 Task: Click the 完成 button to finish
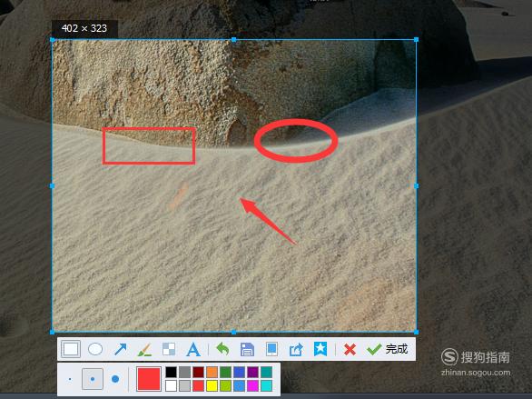coord(387,349)
